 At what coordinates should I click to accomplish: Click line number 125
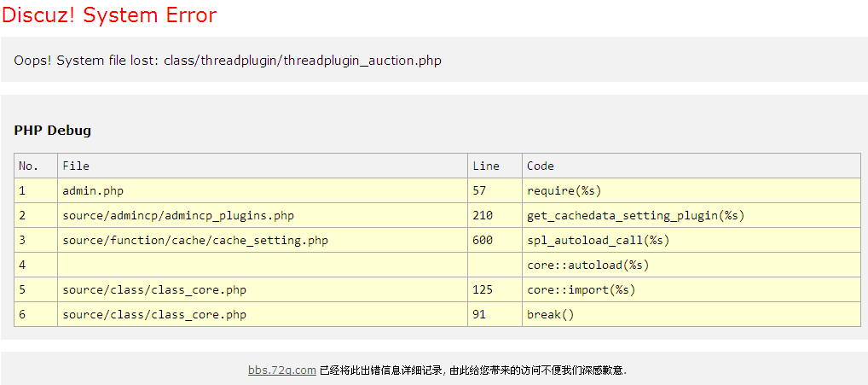tap(495, 289)
